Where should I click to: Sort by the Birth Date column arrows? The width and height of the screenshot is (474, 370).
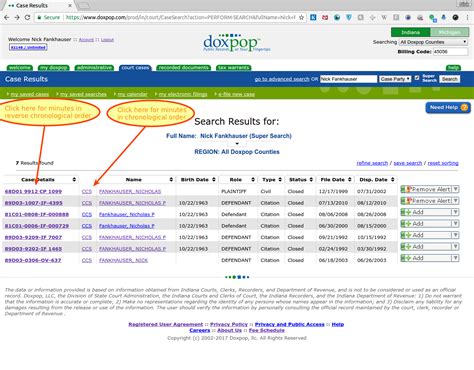[214, 179]
